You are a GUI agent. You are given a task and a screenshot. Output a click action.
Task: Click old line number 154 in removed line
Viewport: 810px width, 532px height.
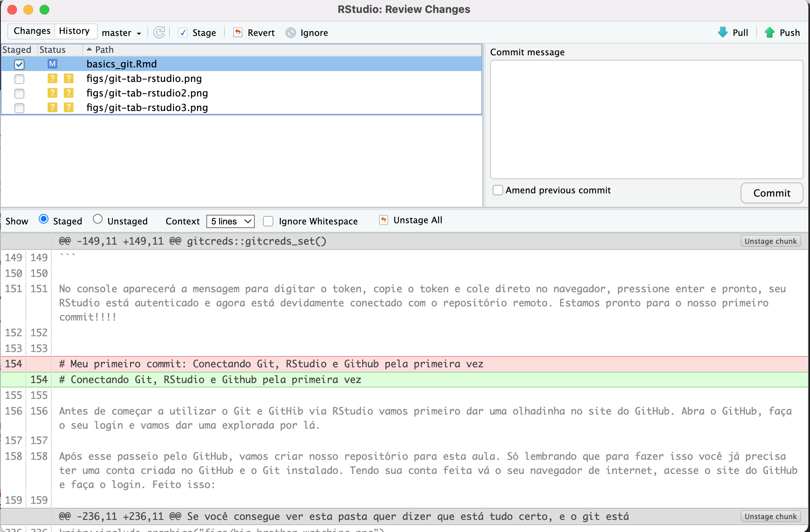[13, 364]
